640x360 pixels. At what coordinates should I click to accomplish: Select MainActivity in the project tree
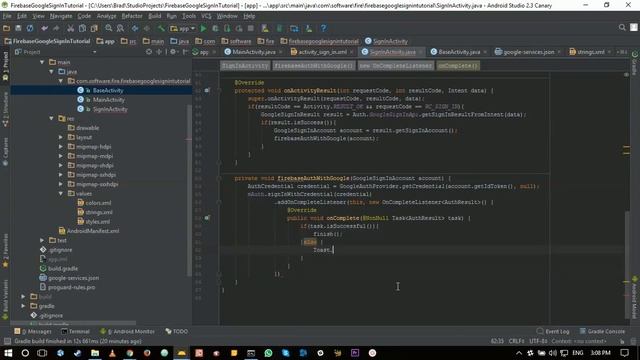108,100
